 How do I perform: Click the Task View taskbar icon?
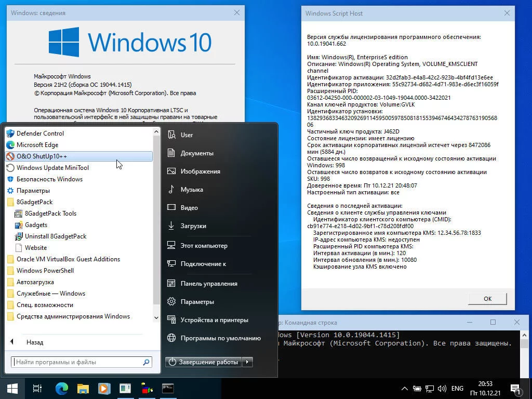pyautogui.click(x=37, y=388)
